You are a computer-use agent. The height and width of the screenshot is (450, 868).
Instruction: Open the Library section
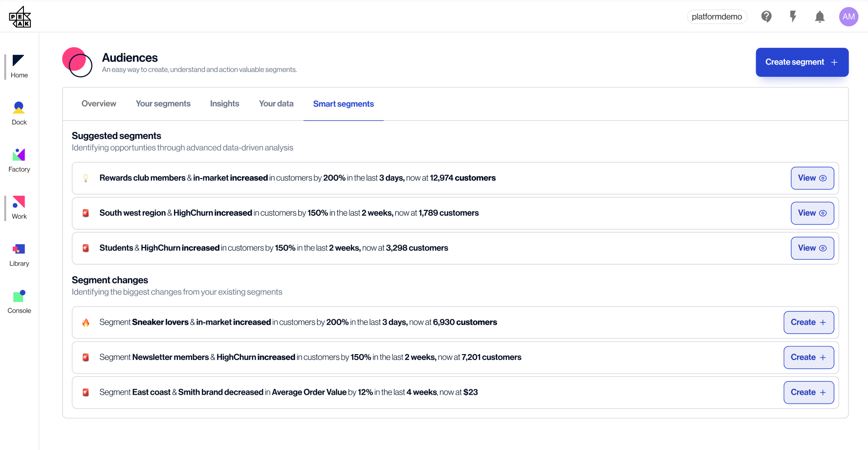(19, 253)
